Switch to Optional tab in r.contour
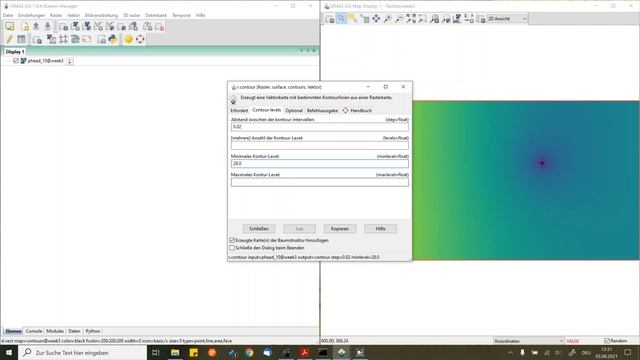 point(294,111)
